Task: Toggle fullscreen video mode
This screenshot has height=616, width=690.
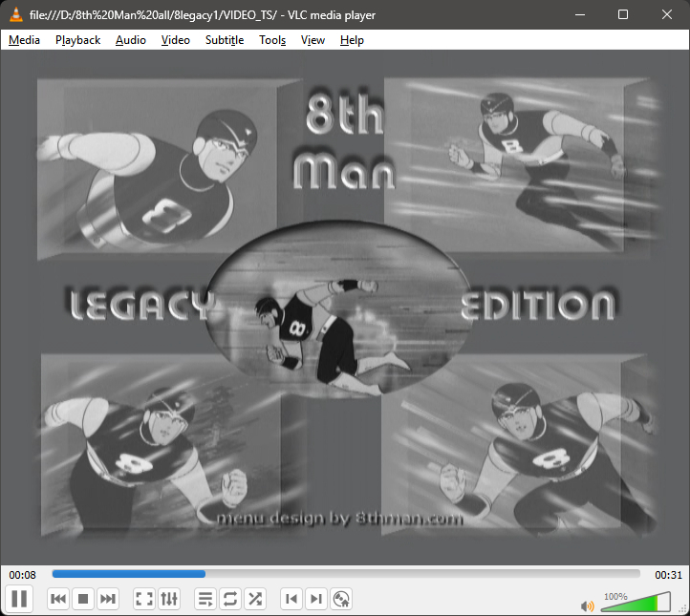Action: 144,599
